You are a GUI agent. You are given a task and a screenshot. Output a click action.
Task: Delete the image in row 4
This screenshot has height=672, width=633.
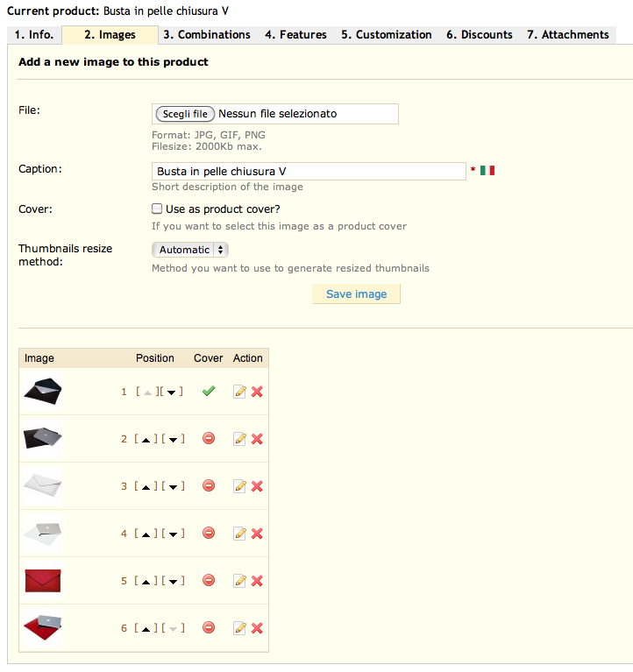(257, 534)
